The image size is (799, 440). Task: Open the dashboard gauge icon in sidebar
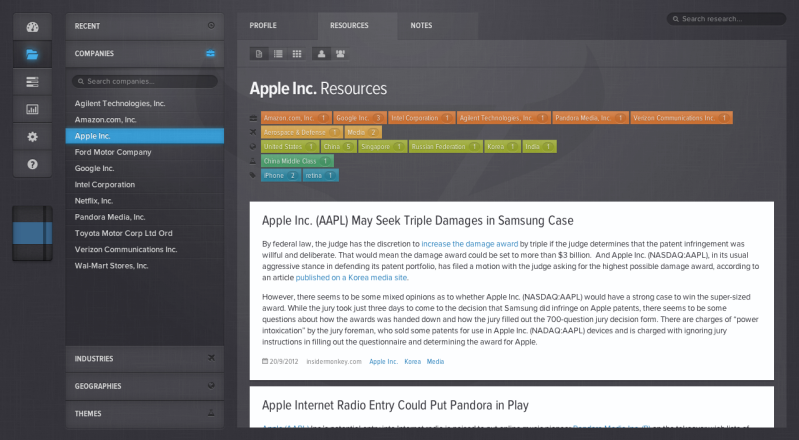click(32, 27)
